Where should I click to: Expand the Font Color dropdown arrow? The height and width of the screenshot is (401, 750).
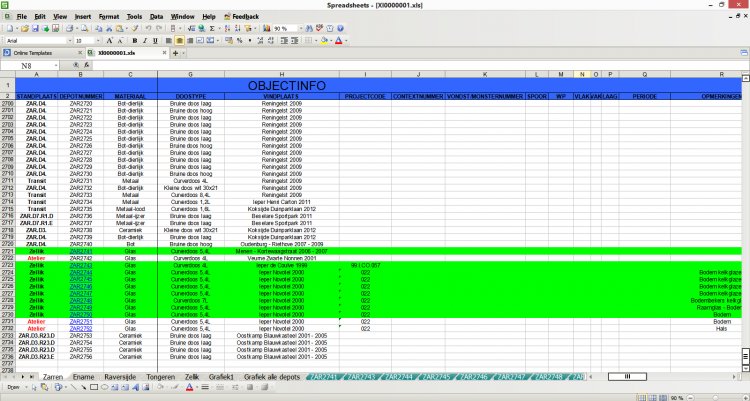pos(346,41)
